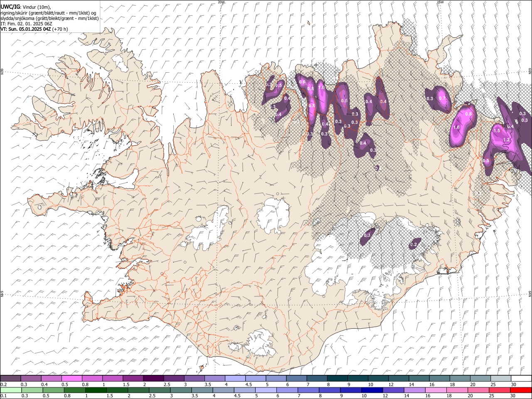
Task: Click the 0.7 precipitation value on the map
Action: coord(442,99)
